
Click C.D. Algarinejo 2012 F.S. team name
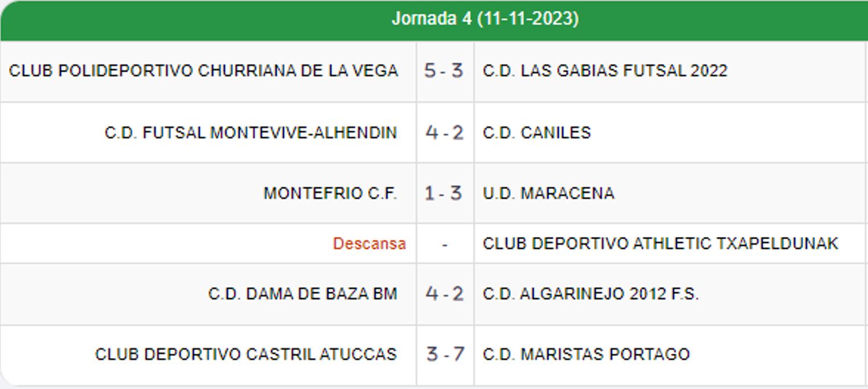pos(591,294)
